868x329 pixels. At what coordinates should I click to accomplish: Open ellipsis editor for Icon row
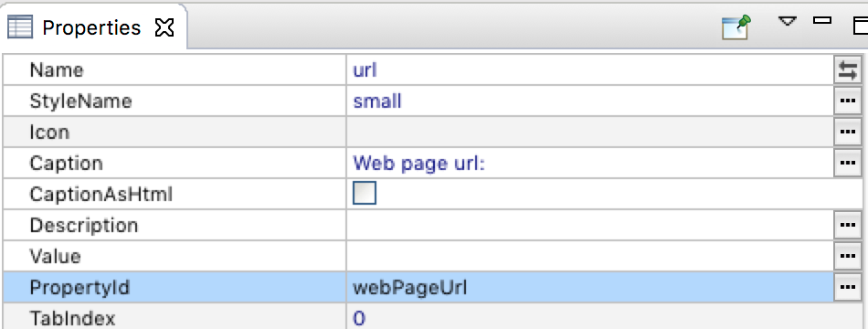pyautogui.click(x=848, y=132)
